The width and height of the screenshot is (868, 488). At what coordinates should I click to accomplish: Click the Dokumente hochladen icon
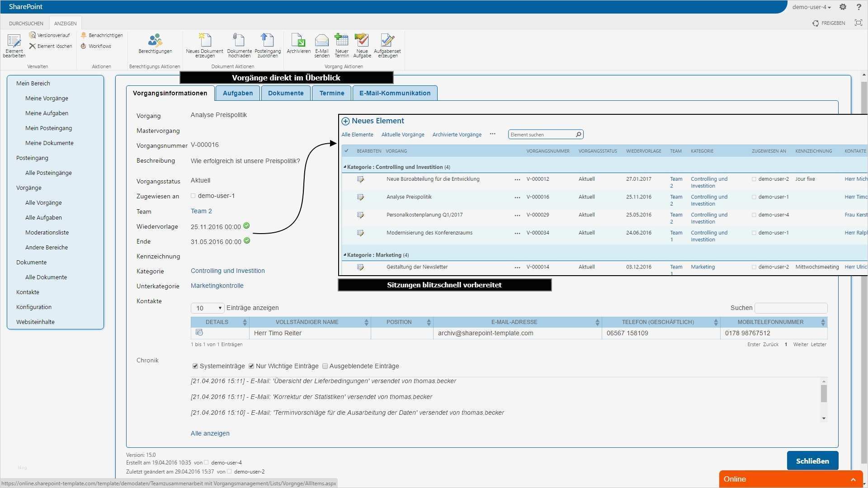pos(239,41)
